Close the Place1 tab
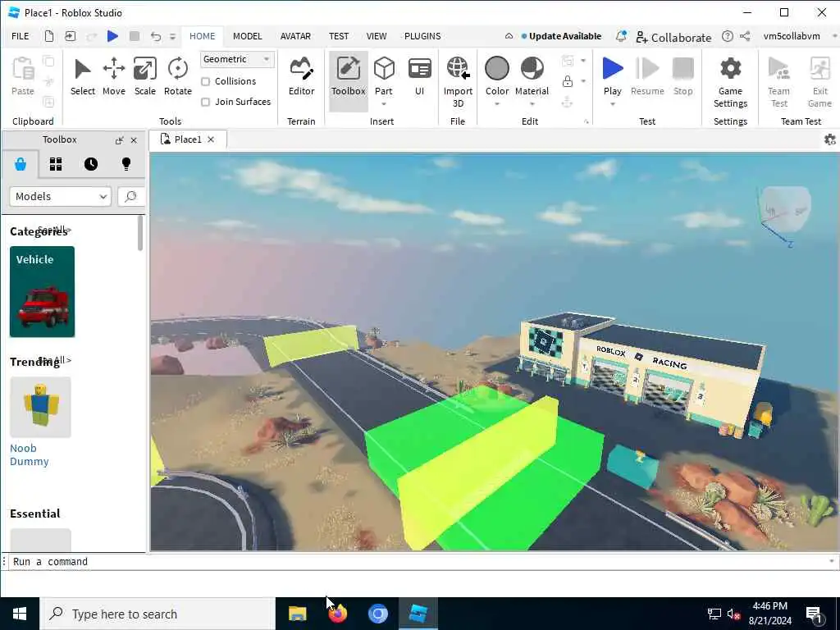This screenshot has height=630, width=840. [211, 139]
